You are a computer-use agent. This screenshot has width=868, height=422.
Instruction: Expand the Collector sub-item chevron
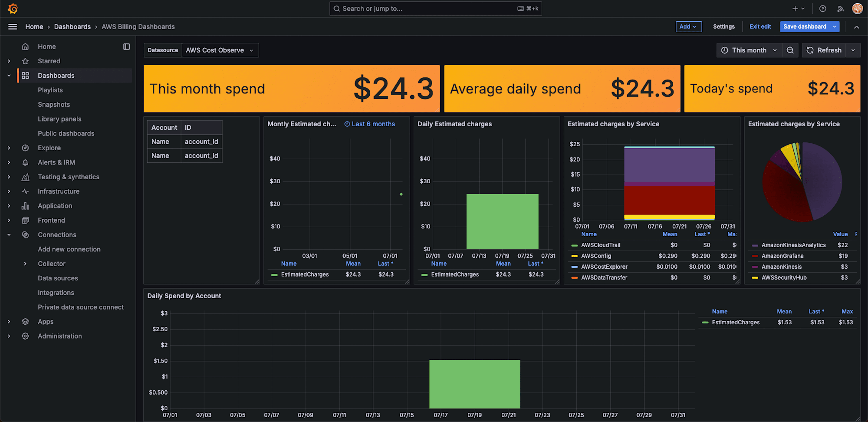25,264
